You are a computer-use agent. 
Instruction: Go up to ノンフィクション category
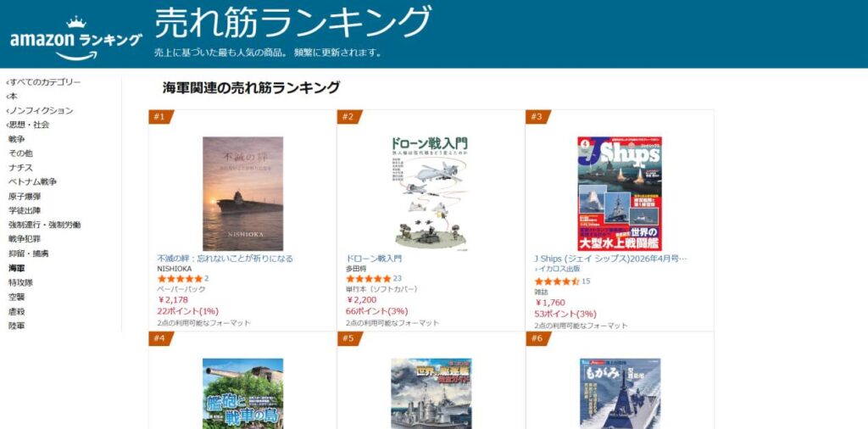coord(39,111)
